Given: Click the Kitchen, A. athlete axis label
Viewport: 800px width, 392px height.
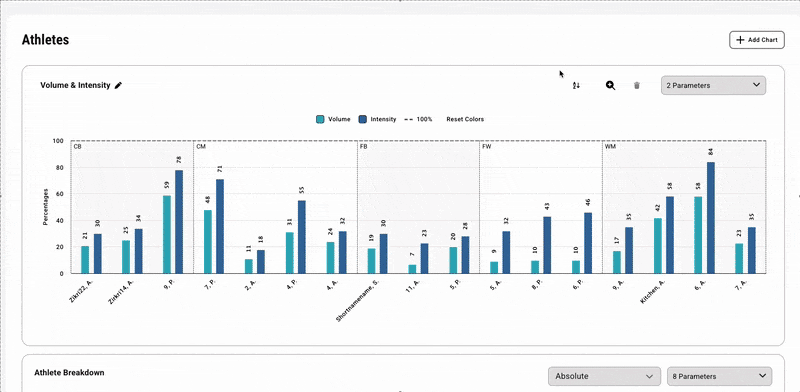Looking at the screenshot, I should [x=653, y=291].
